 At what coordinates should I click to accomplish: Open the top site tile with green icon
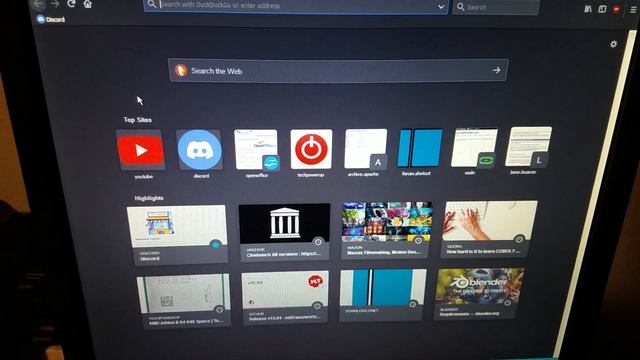pos(475,147)
